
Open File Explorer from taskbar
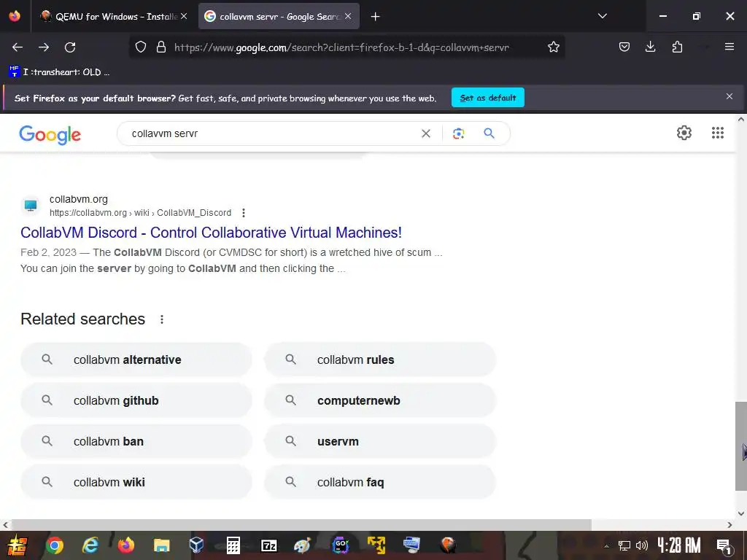(x=161, y=545)
